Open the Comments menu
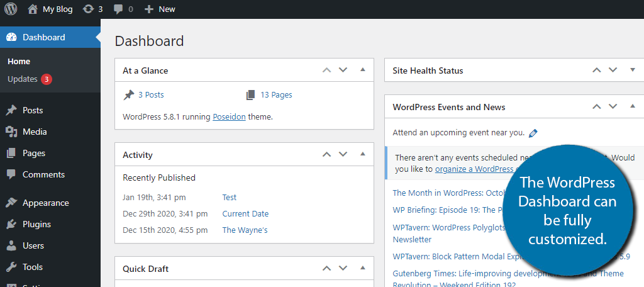Image resolution: width=644 pixels, height=287 pixels. pos(50,174)
